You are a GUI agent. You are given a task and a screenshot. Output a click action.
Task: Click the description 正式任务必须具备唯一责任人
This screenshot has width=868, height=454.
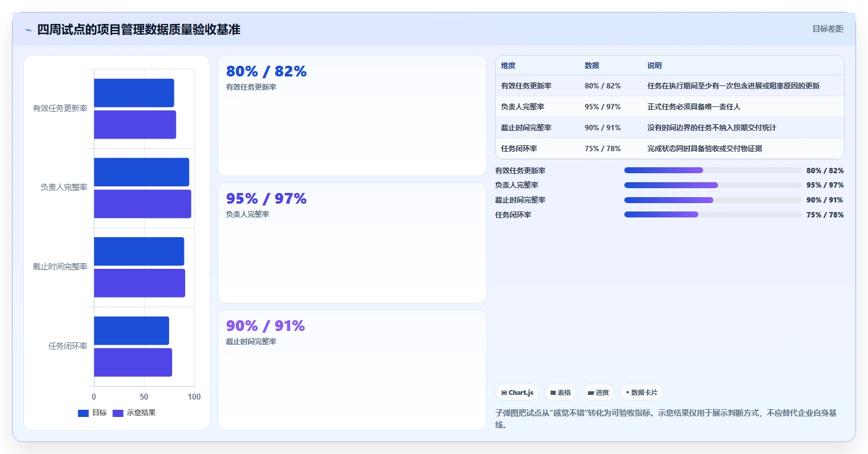pyautogui.click(x=694, y=107)
